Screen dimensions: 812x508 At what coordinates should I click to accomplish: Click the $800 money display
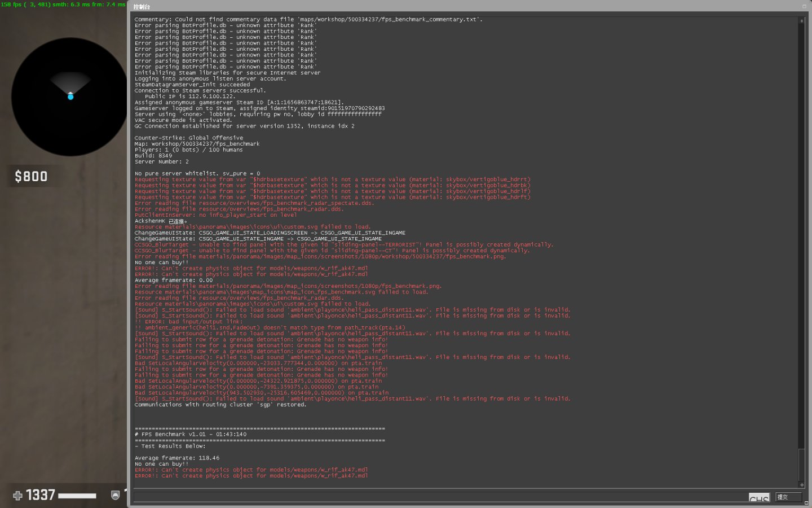pos(31,177)
